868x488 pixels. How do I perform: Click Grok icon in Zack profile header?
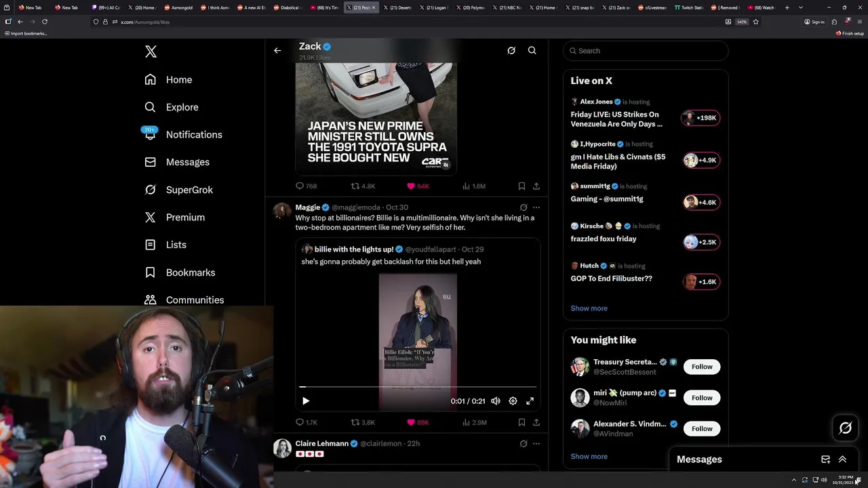[511, 50]
